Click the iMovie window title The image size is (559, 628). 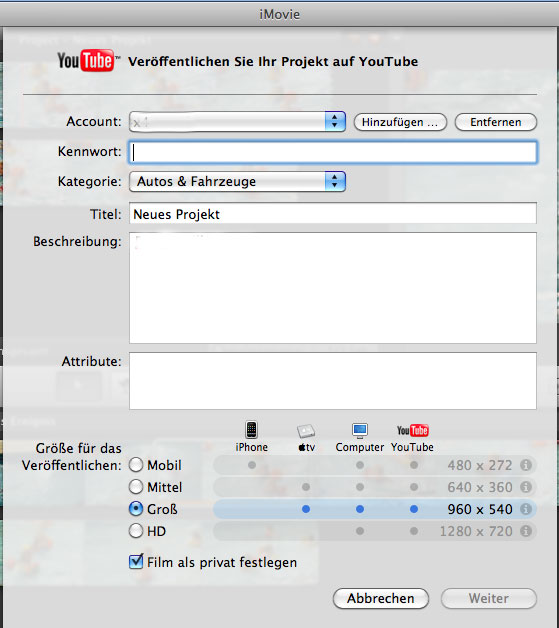pos(280,14)
